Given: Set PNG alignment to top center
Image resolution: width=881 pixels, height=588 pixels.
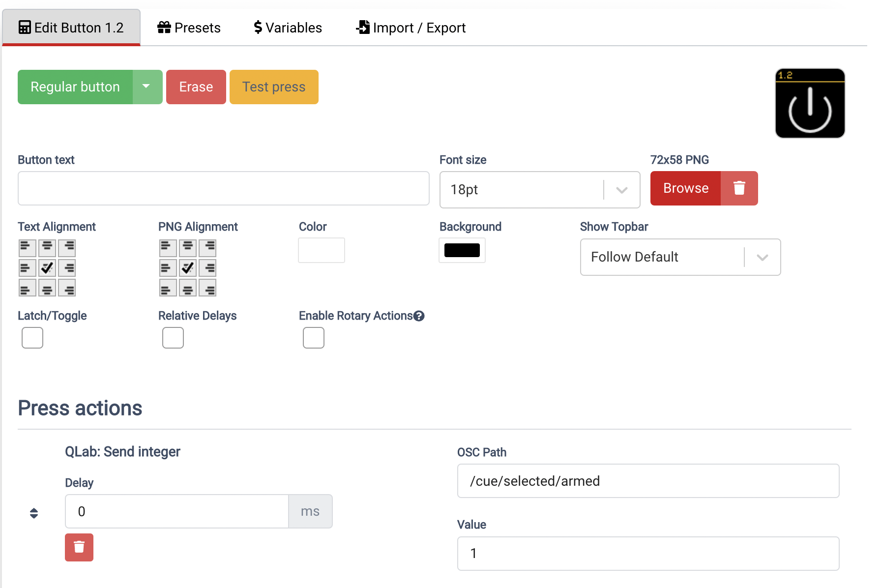Looking at the screenshot, I should click(187, 248).
